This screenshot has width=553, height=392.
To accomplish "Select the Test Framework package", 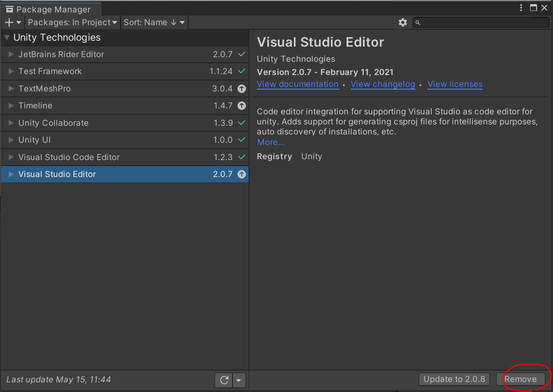I will point(125,71).
